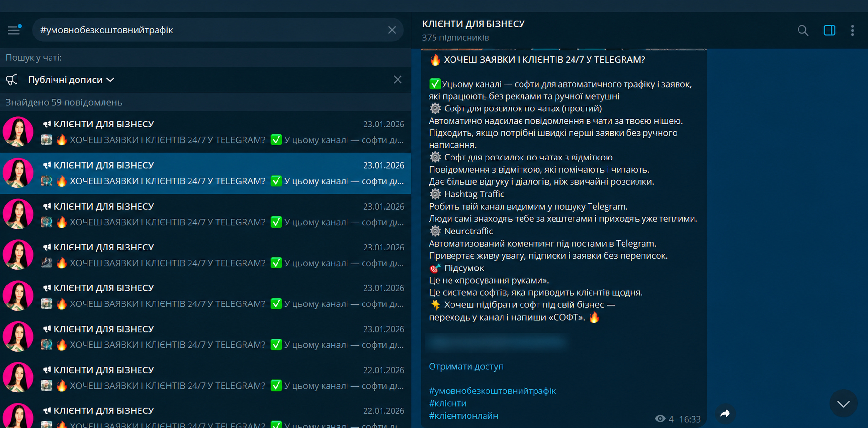Jump to bottom with the down-chevron button
868x428 pixels.
[843, 403]
